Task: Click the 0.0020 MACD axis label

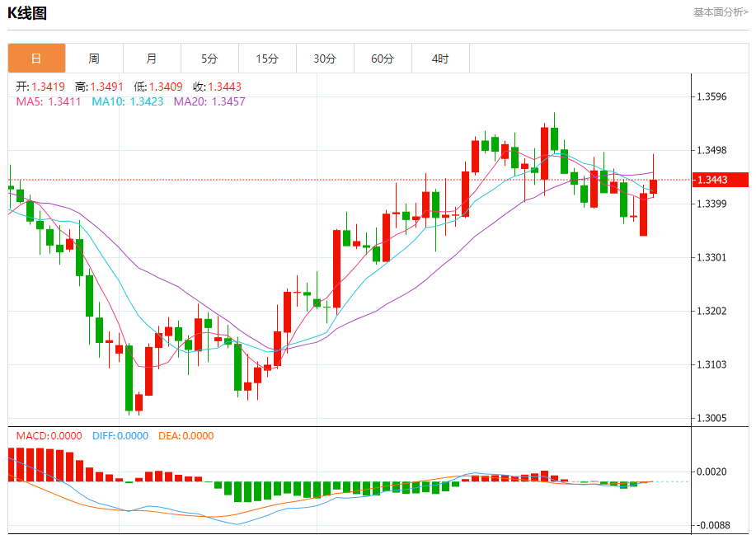Action: pyautogui.click(x=711, y=472)
